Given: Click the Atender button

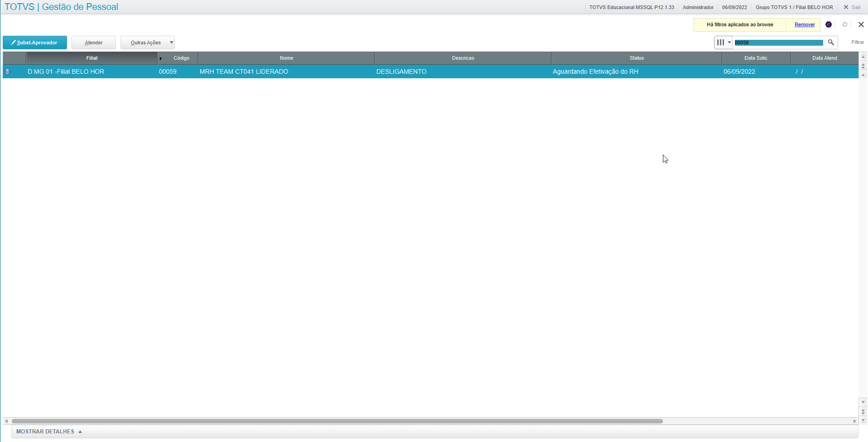Looking at the screenshot, I should (x=94, y=43).
